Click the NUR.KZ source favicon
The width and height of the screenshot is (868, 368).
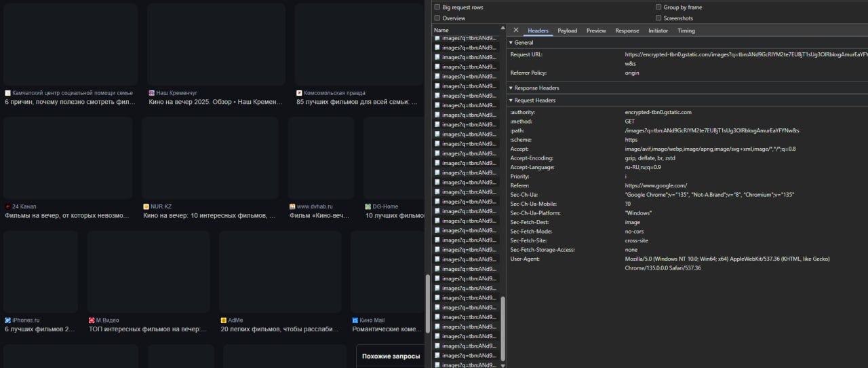click(146, 206)
